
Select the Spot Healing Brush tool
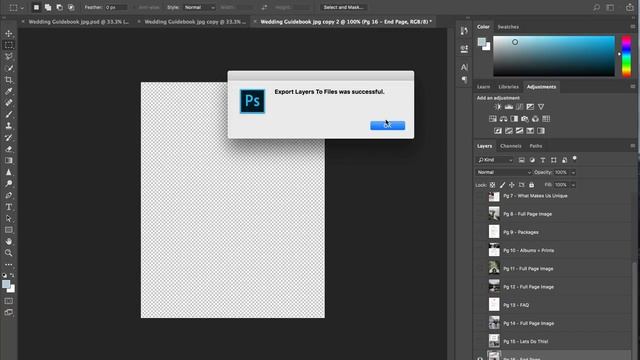9,103
